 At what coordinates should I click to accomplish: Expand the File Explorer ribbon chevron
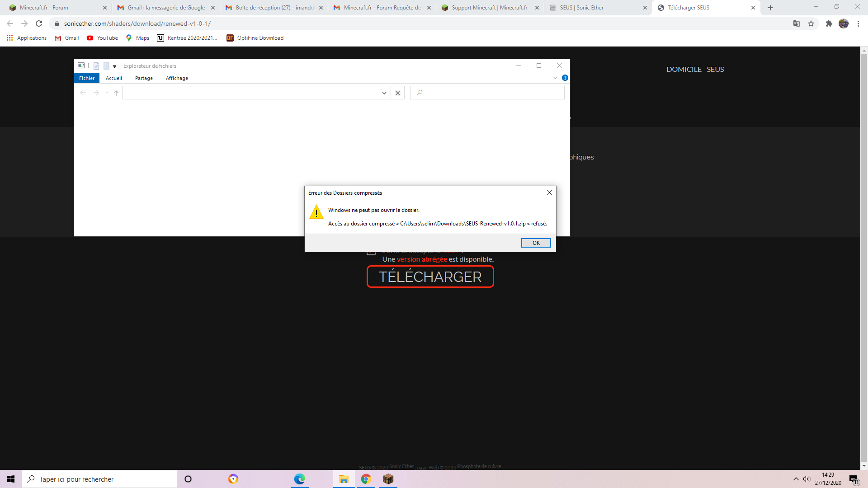pos(555,78)
